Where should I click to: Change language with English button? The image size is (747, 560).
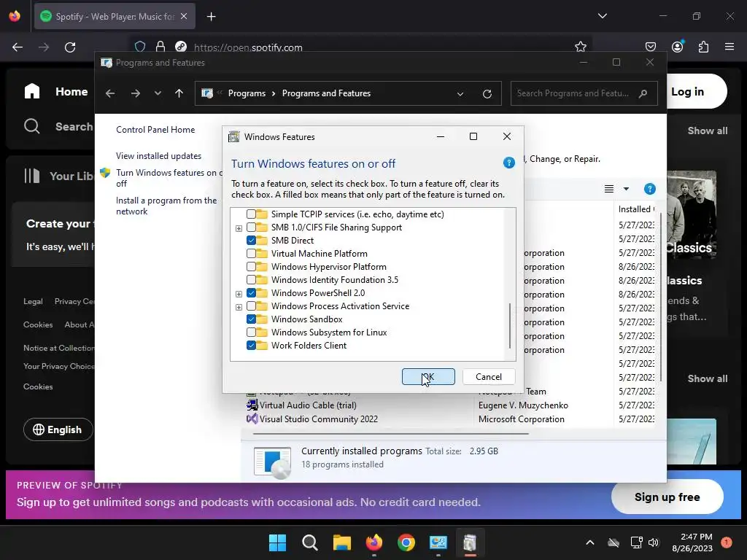click(x=58, y=429)
